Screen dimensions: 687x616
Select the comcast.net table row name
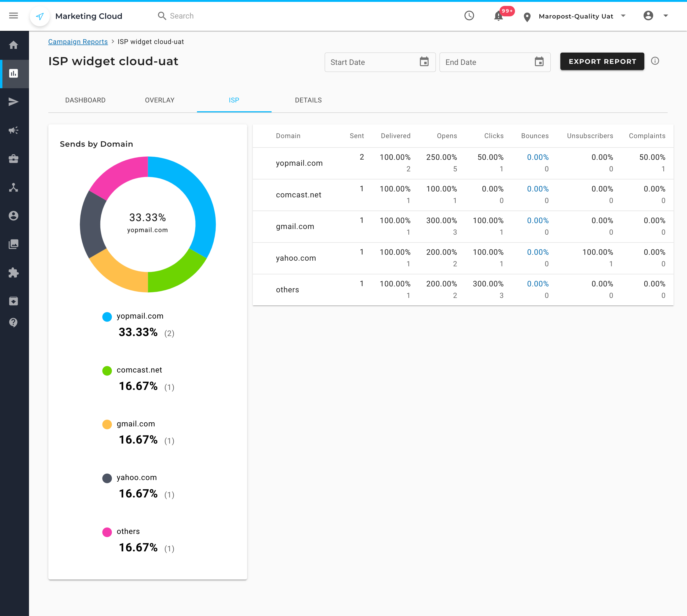pyautogui.click(x=298, y=195)
